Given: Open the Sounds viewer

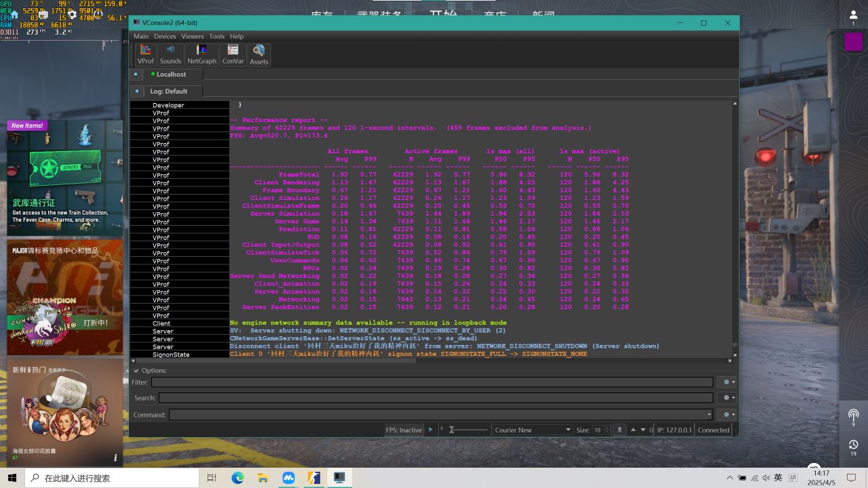Looking at the screenshot, I should pyautogui.click(x=170, y=54).
